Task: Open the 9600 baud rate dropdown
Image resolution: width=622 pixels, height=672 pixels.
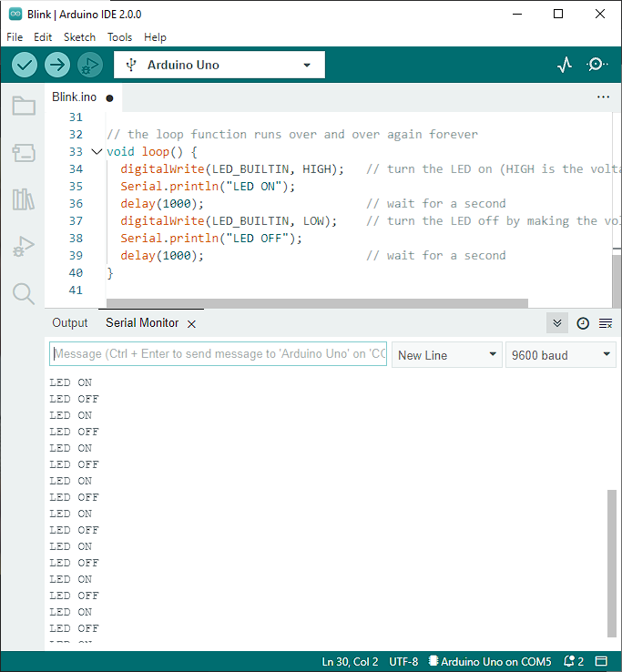Action: click(561, 355)
